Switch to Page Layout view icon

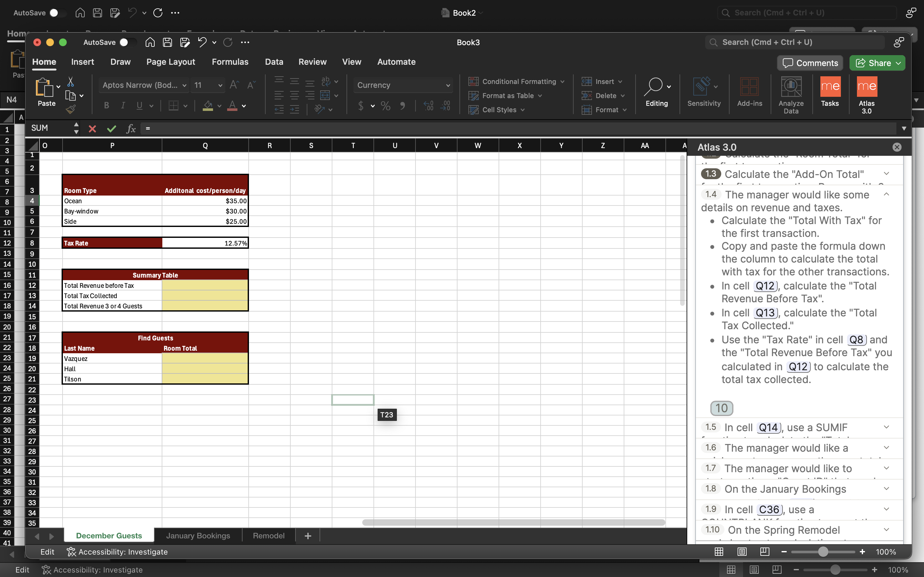coord(741,551)
